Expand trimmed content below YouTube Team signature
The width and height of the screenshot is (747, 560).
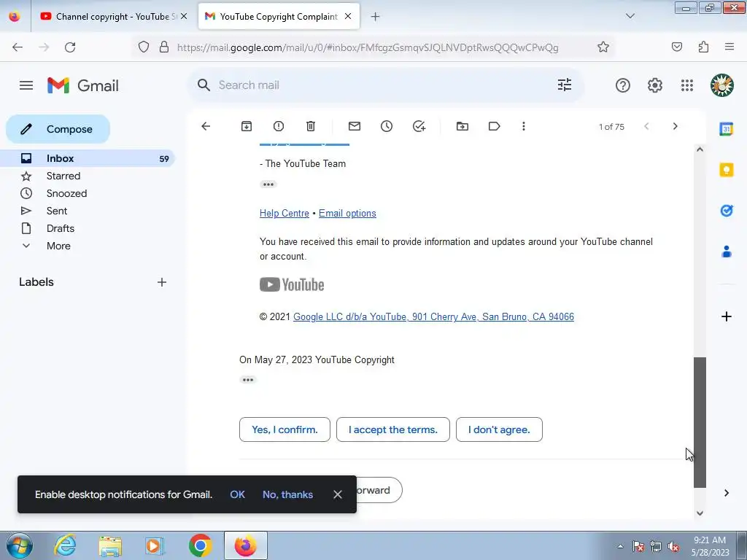[268, 184]
